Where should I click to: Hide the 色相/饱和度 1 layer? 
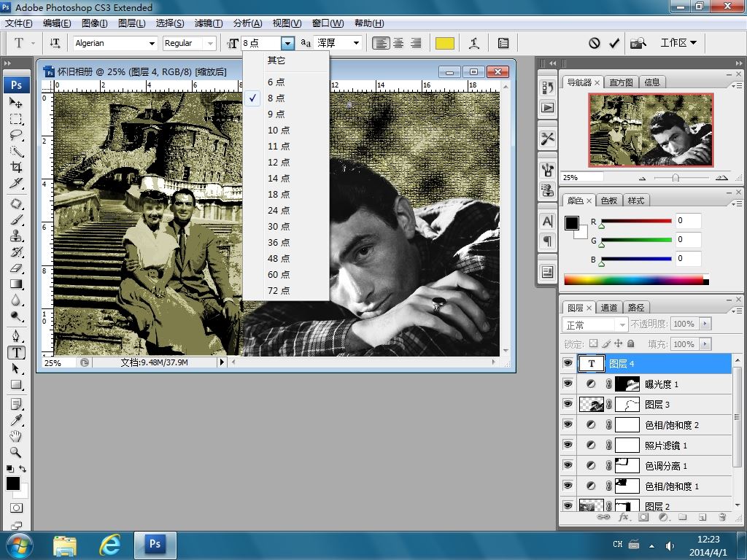click(568, 486)
